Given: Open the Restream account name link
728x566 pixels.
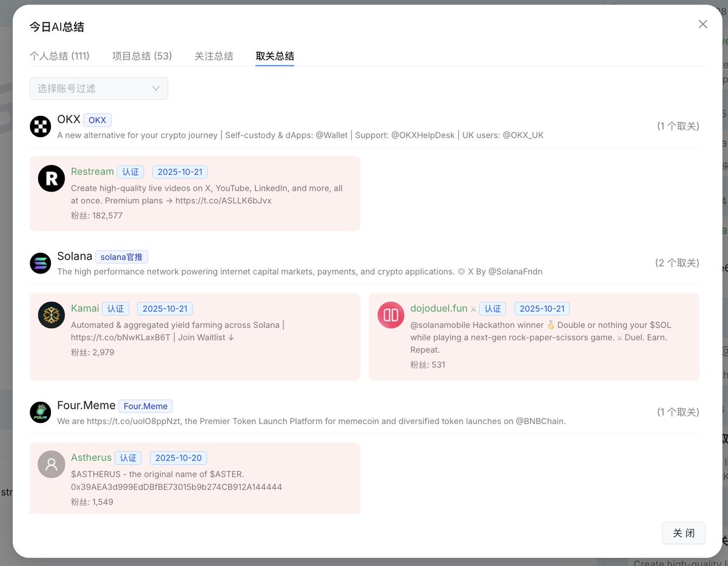Looking at the screenshot, I should (x=92, y=172).
